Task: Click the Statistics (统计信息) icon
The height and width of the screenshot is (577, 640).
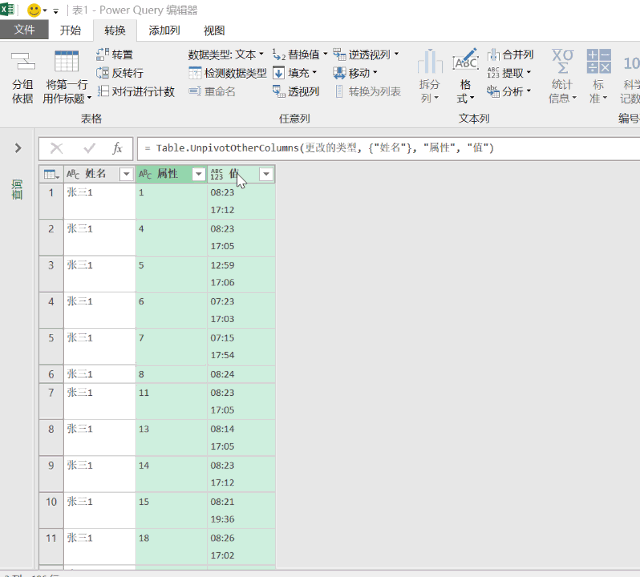Action: [562, 62]
